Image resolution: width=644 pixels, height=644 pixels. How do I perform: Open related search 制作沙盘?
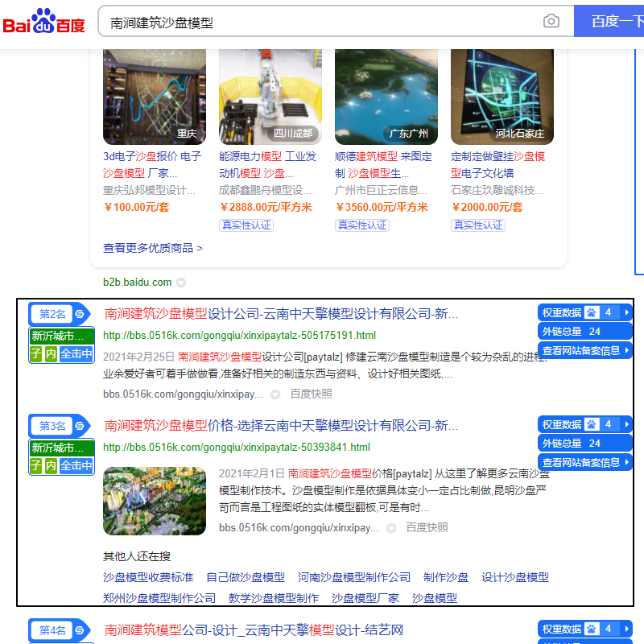coord(446,577)
